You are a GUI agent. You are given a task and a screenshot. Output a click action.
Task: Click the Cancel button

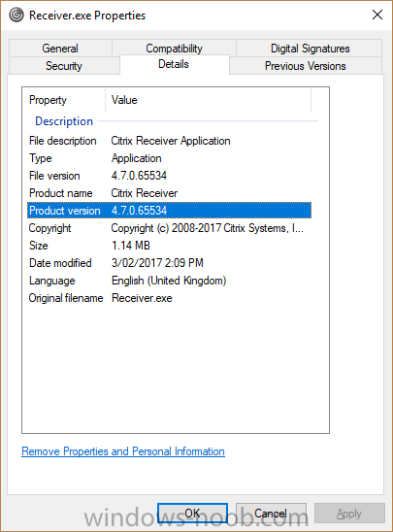point(271,513)
